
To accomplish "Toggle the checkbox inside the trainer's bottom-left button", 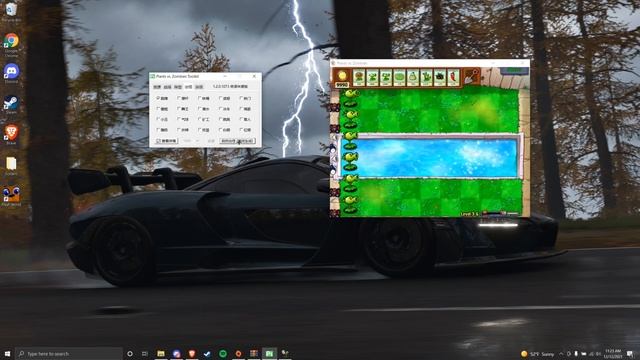I will [159, 141].
